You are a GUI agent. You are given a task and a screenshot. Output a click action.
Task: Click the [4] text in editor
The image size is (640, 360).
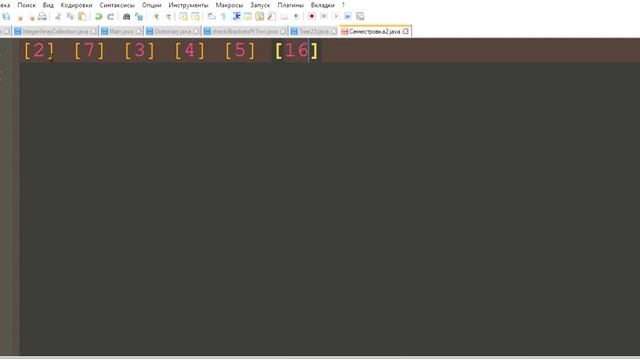click(x=190, y=51)
